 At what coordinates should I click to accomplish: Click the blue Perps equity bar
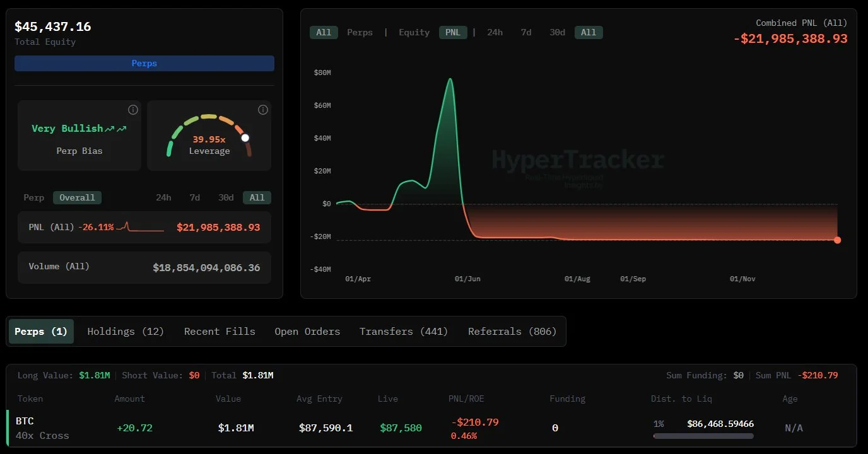(x=144, y=63)
